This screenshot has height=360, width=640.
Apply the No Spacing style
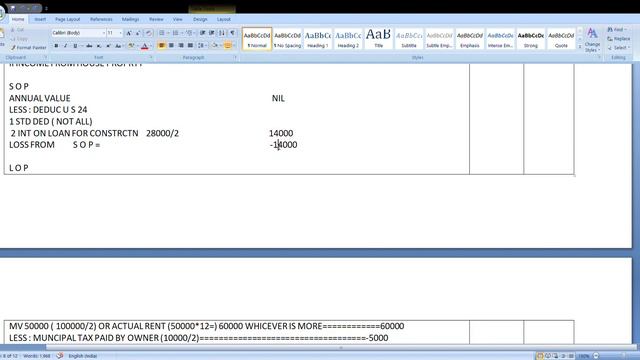[x=287, y=39]
